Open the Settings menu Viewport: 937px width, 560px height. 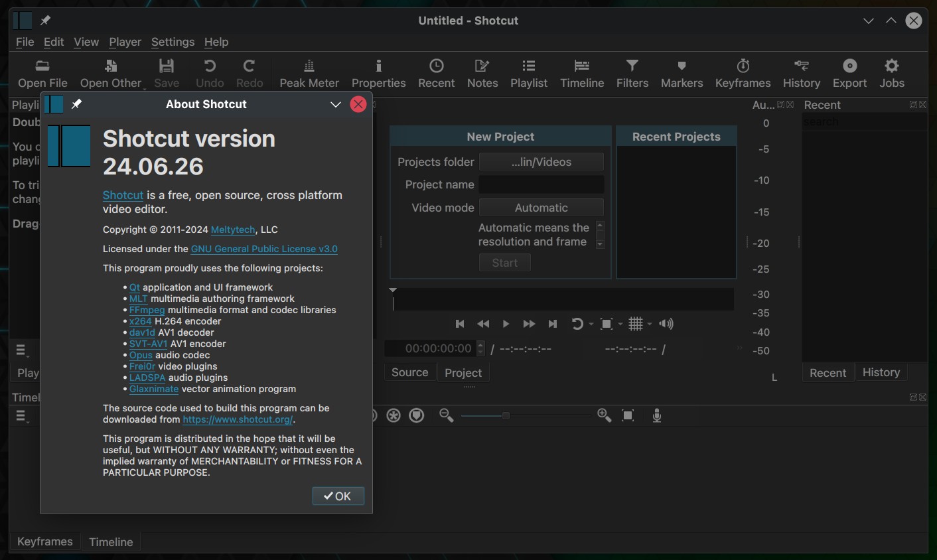pos(173,42)
